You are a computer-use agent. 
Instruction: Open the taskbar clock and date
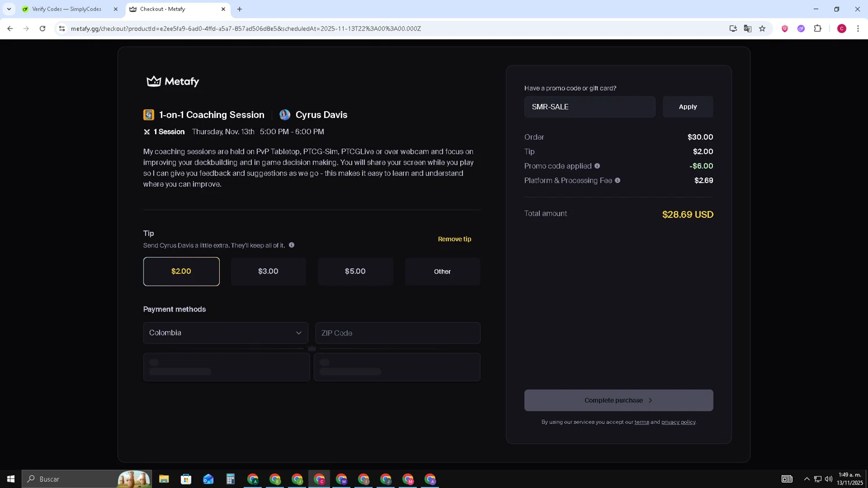849,479
